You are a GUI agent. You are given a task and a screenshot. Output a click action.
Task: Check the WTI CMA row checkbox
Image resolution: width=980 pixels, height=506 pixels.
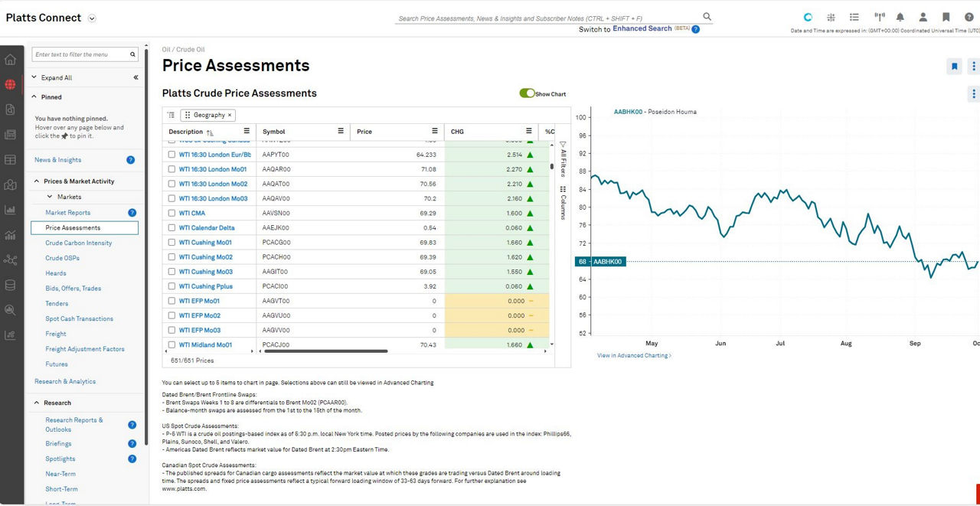[171, 214]
